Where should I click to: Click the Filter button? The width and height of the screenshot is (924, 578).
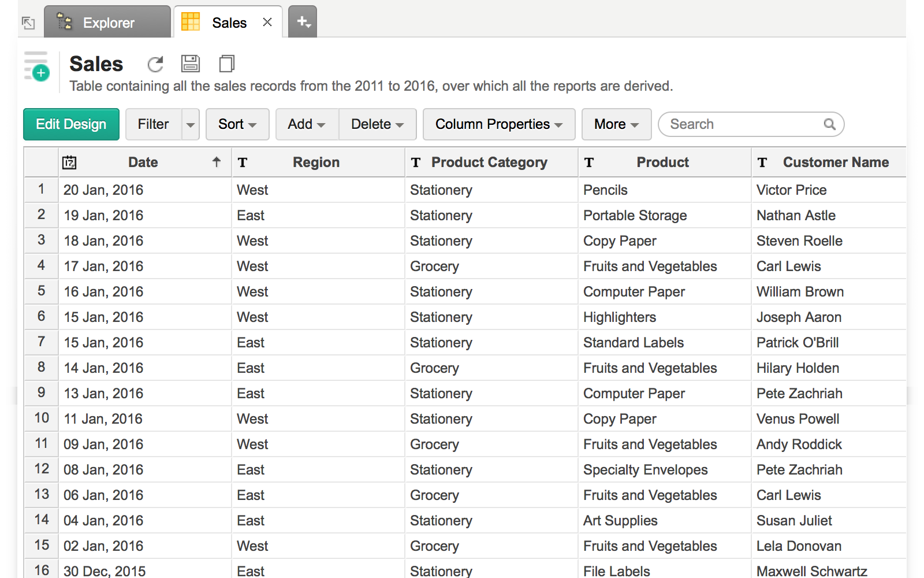[x=153, y=124]
